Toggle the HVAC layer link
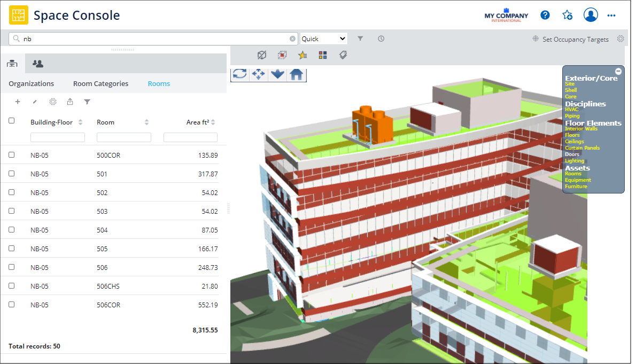Viewport: 636px width, 364px height. click(x=571, y=110)
